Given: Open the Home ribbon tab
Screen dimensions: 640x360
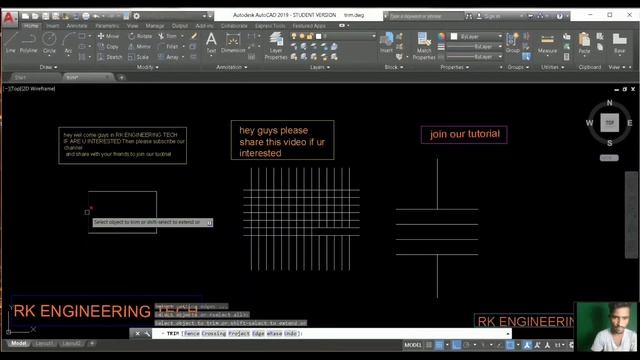Looking at the screenshot, I should click(x=31, y=26).
